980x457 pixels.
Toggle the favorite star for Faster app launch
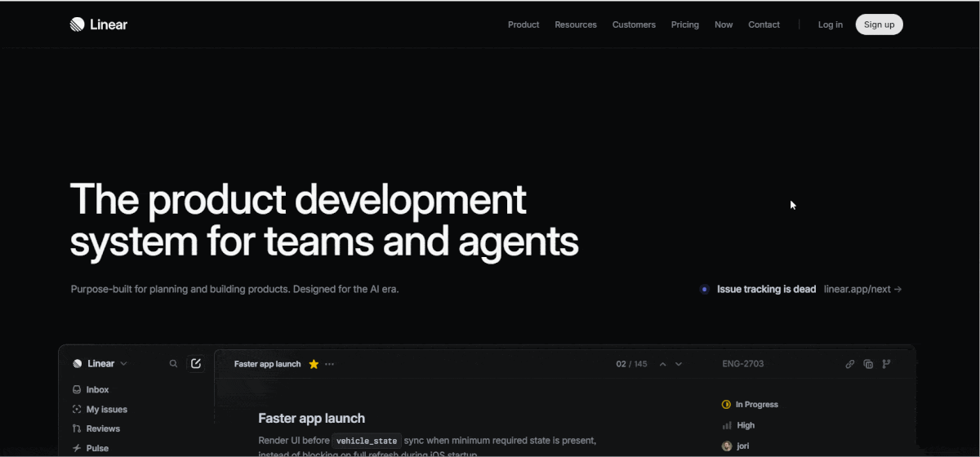coord(314,364)
